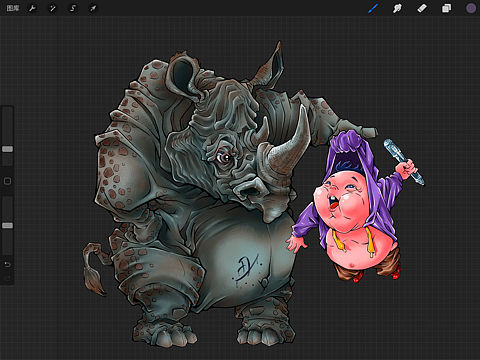Viewport: 480px width, 360px height.
Task: Select the Transform arrow tool
Action: pyautogui.click(x=93, y=8)
